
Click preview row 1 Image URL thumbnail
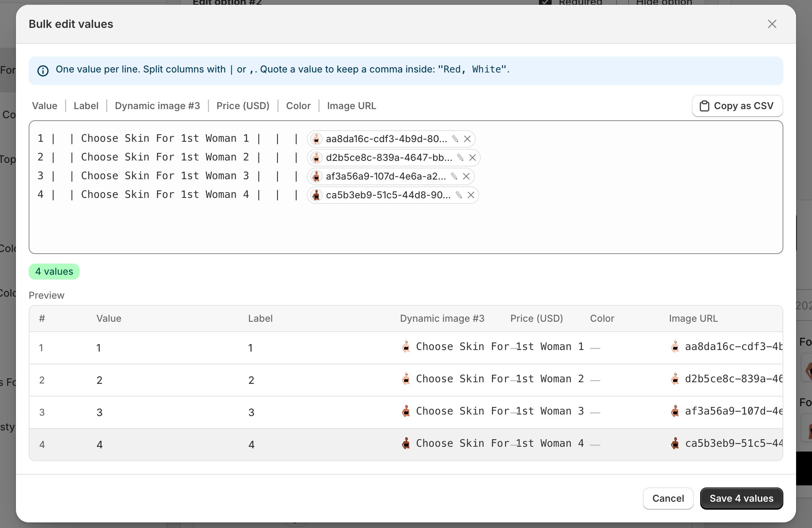(675, 346)
